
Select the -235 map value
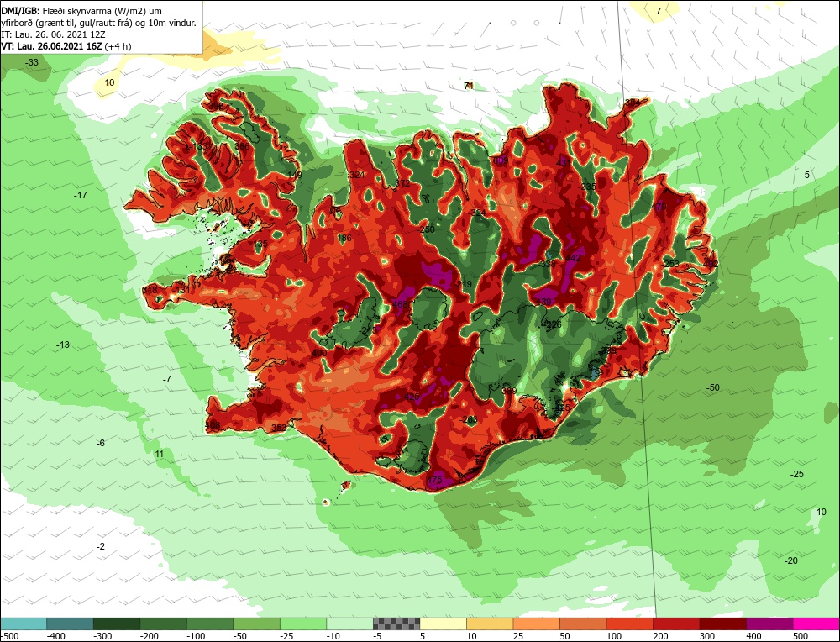pyautogui.click(x=587, y=187)
